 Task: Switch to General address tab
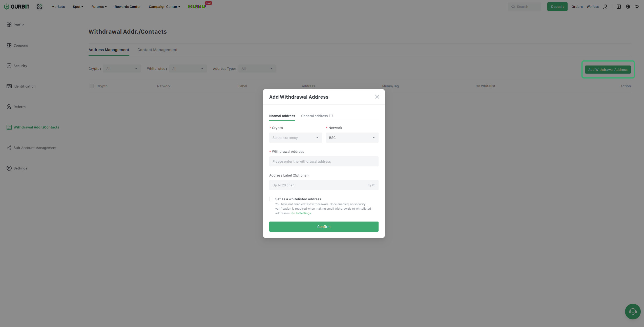[x=314, y=116]
